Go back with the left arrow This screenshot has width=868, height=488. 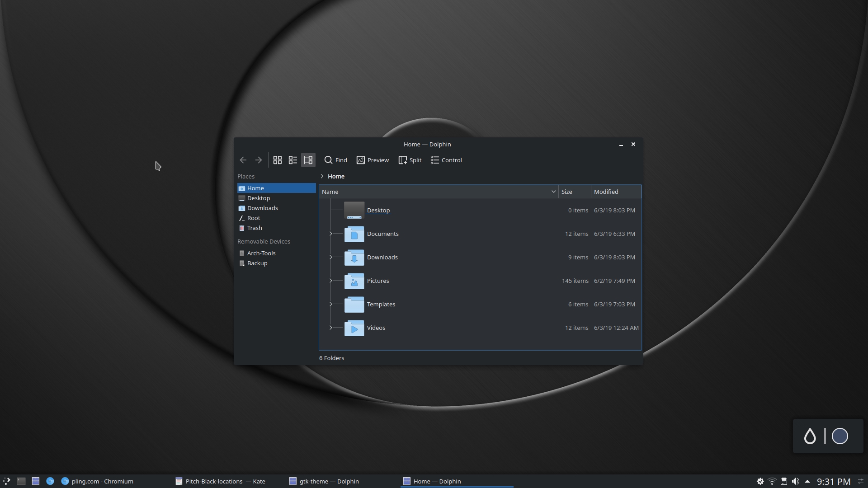point(243,160)
